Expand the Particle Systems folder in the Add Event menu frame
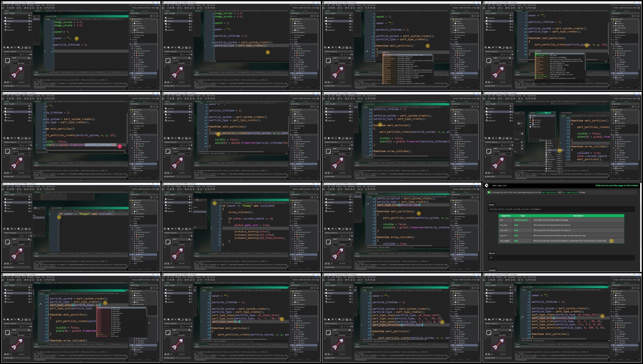This screenshot has height=364, width=643. coord(611,170)
